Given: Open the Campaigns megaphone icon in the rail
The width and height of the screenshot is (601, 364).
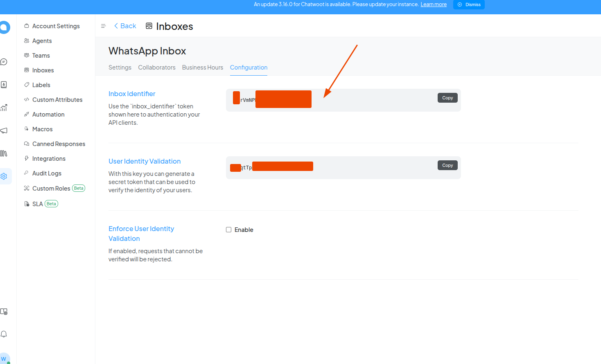Looking at the screenshot, I should pos(4,130).
